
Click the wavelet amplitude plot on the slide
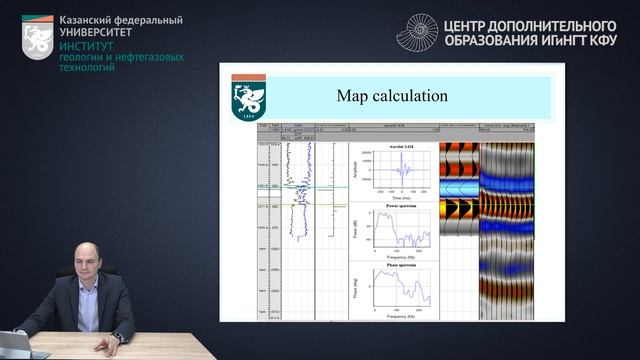coord(402,169)
